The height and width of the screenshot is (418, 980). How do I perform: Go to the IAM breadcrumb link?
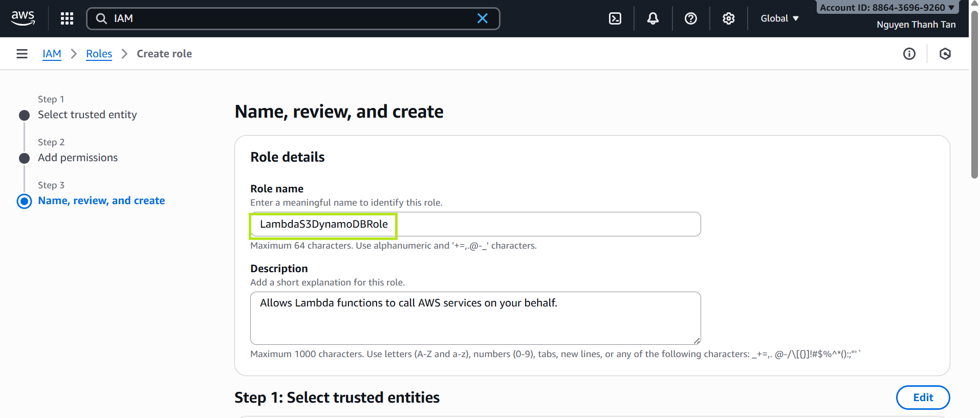pos(52,54)
